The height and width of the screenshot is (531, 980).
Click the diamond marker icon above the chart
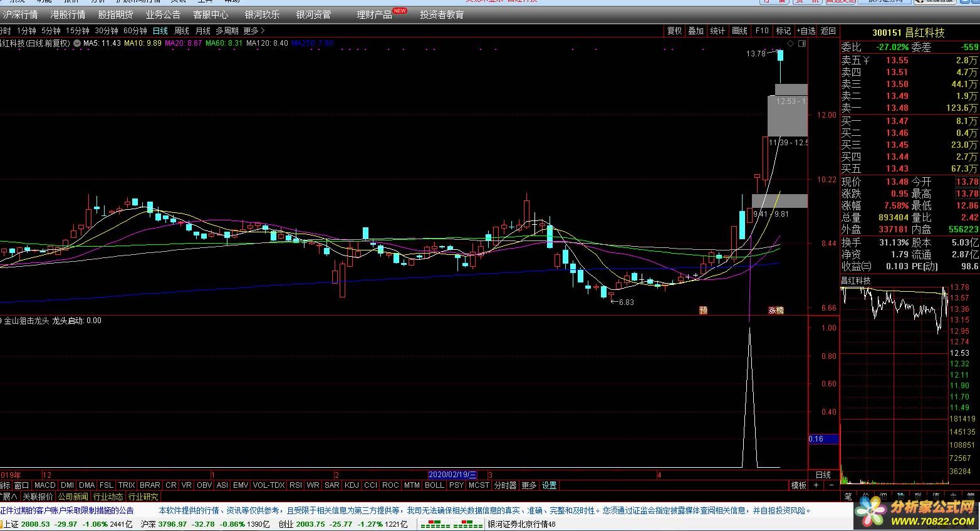(791, 44)
